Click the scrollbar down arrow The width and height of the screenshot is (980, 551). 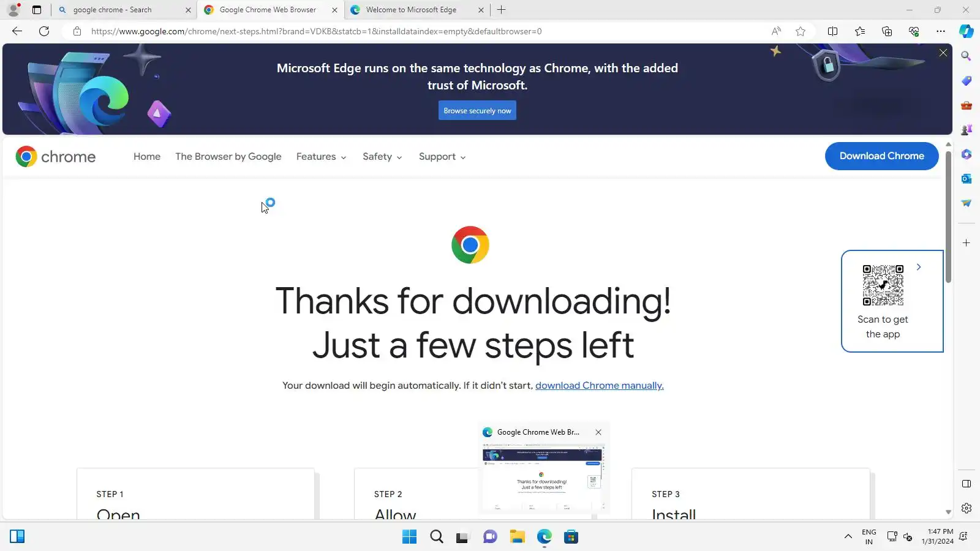[x=948, y=512]
